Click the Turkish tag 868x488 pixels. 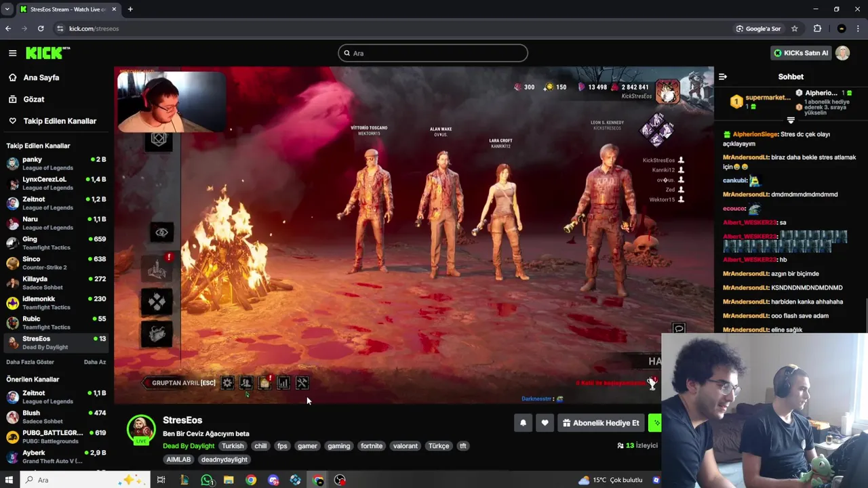point(233,446)
